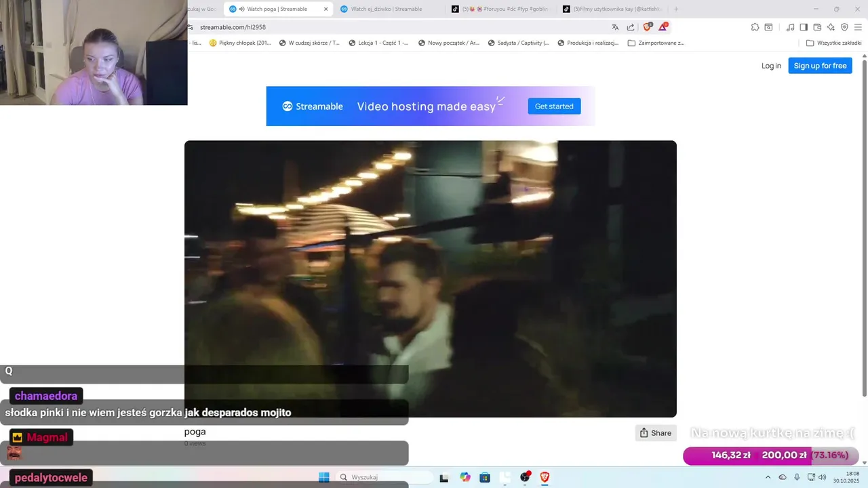Open the volume speaker tray icon
The height and width of the screenshot is (488, 868).
click(823, 477)
